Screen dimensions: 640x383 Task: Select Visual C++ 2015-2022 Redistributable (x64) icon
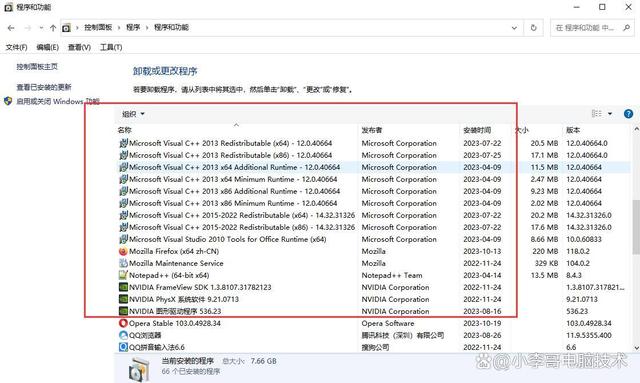click(123, 215)
